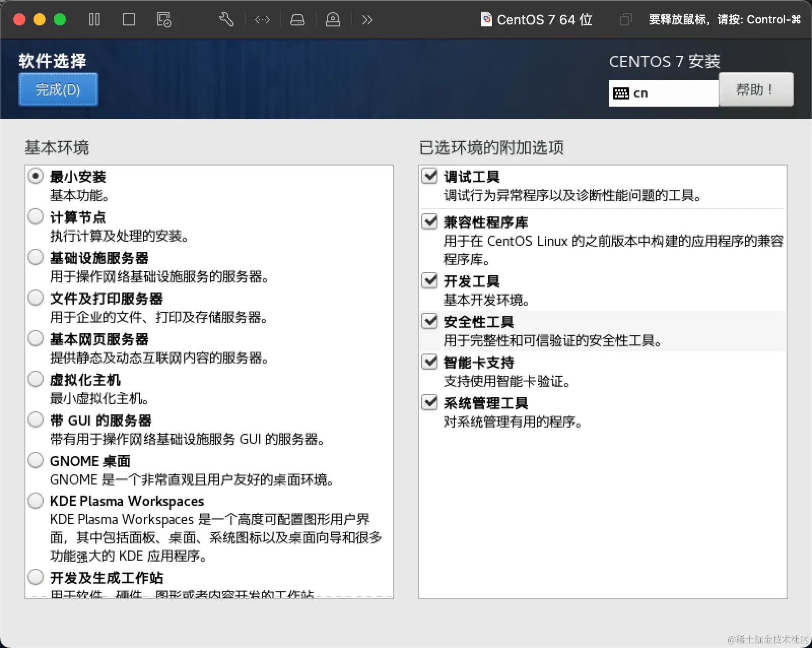Click the CentOS 7 document icon
This screenshot has height=648, width=812.
pos(487,19)
